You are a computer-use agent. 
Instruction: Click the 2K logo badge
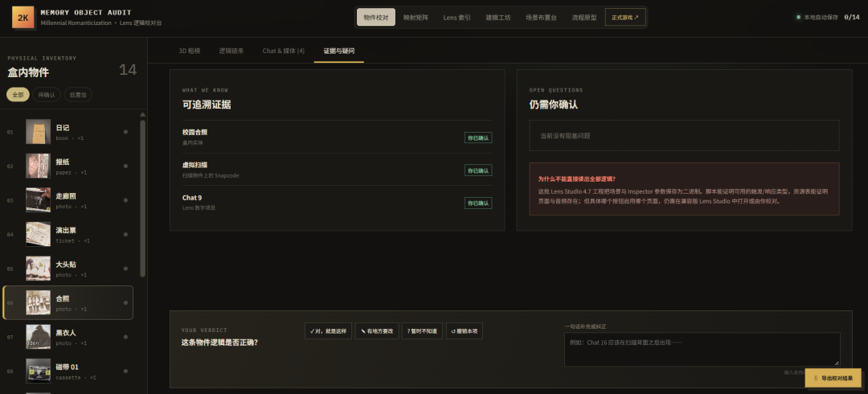(x=23, y=17)
